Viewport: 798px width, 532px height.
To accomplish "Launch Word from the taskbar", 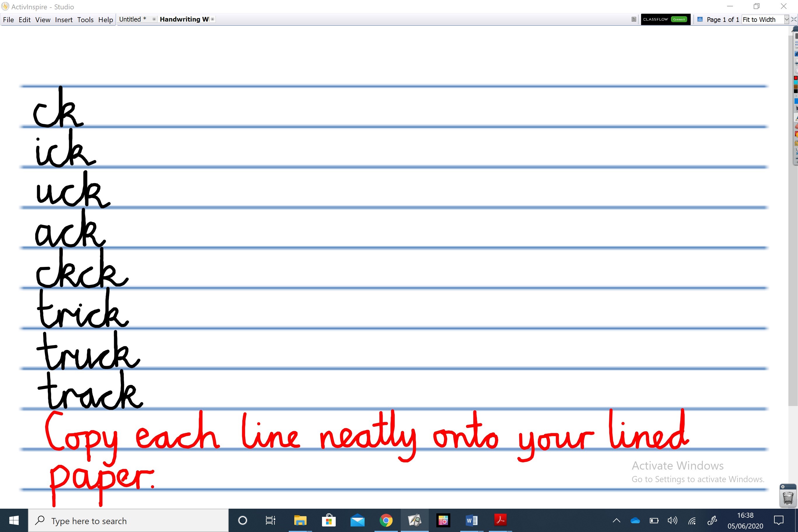I will pos(472,520).
